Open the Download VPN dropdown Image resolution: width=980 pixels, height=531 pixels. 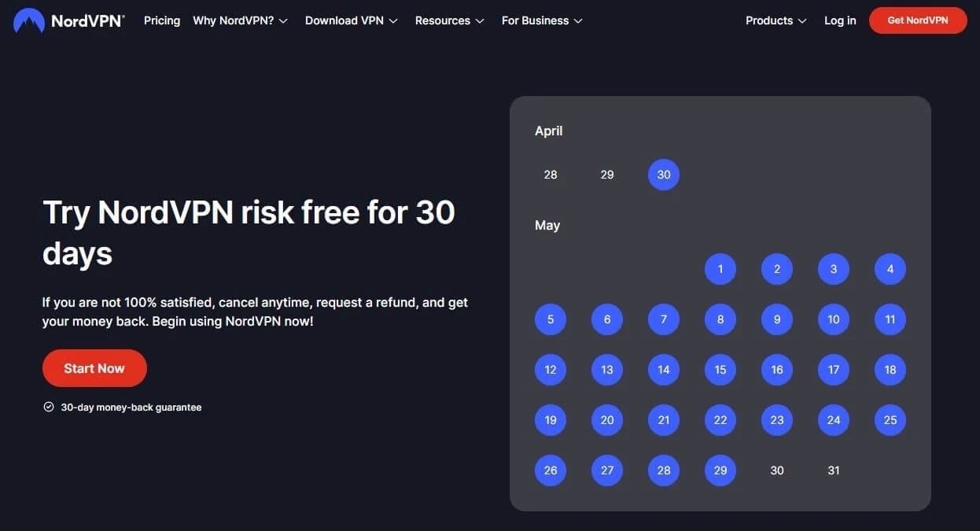point(345,20)
